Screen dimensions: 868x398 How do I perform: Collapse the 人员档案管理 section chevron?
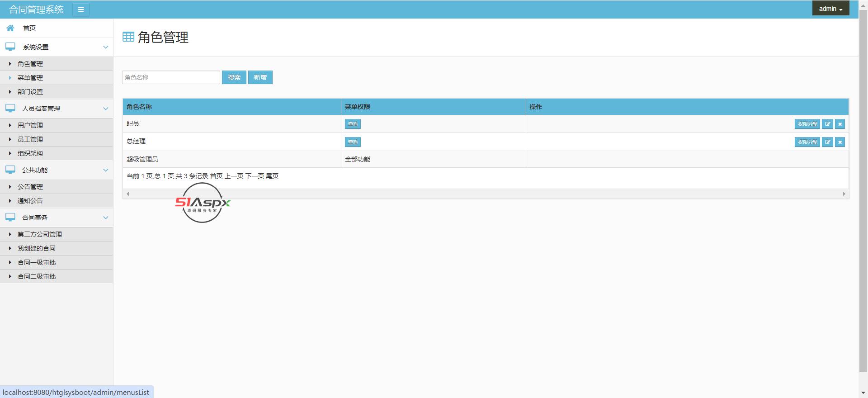[106, 109]
